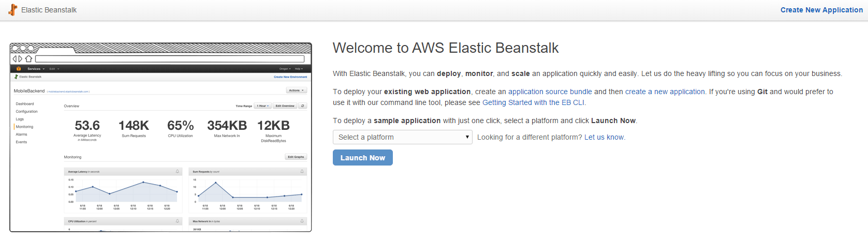Expand the 1 Hour time range dropdown
The width and height of the screenshot is (868, 240).
[262, 106]
